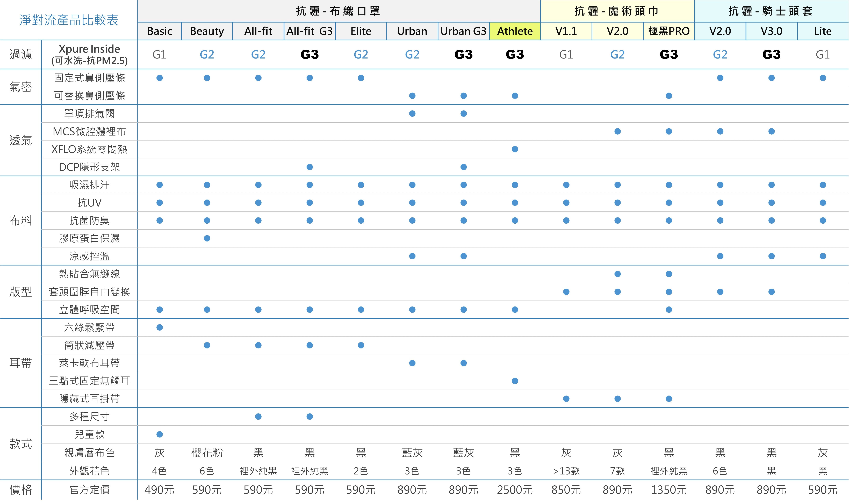This screenshot has width=849, height=504.
Task: Click the 抗霾-騎士頭套 group heading
Action: point(771,11)
